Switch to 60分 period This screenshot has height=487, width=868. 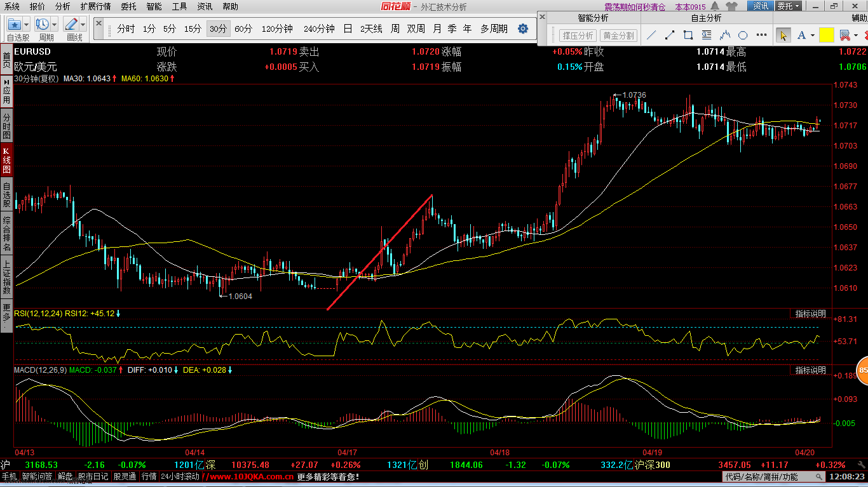coord(243,29)
